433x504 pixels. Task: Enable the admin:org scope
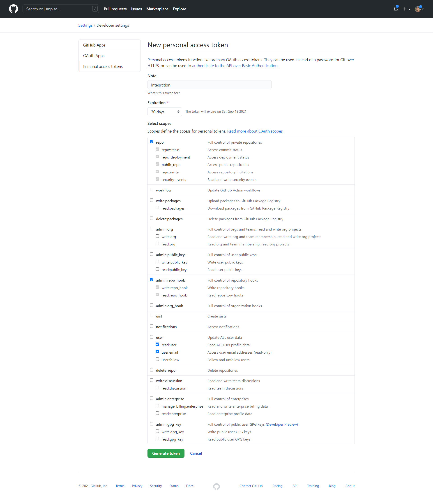(x=152, y=229)
